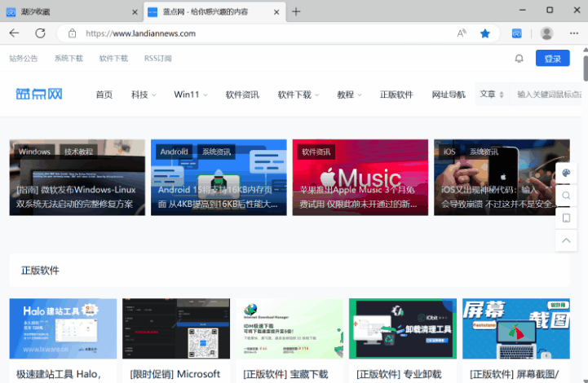Viewport: 588px width, 383px height.
Task: Open browser settings and more menu
Action: click(x=574, y=33)
